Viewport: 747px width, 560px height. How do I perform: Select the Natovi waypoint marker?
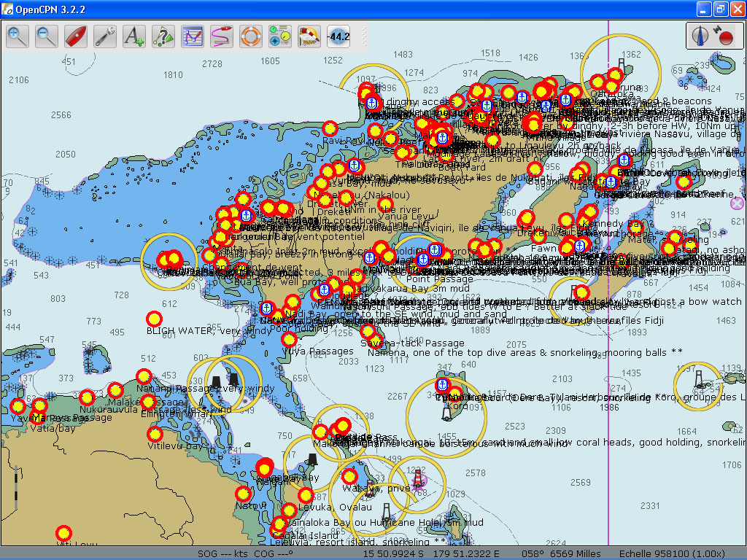pos(244,494)
